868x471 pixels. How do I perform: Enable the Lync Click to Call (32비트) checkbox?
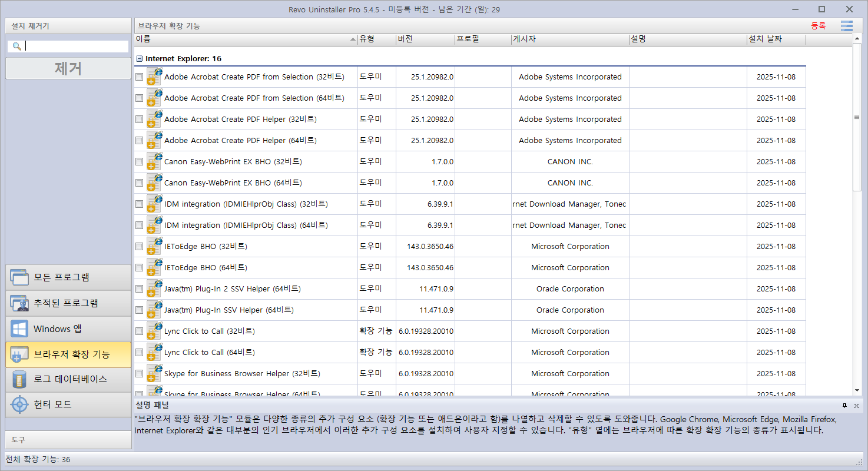coord(139,331)
